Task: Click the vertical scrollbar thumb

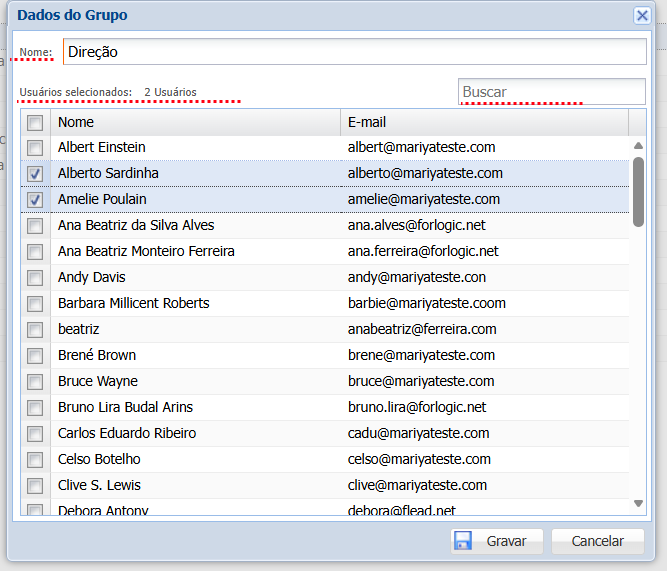Action: coord(638,190)
